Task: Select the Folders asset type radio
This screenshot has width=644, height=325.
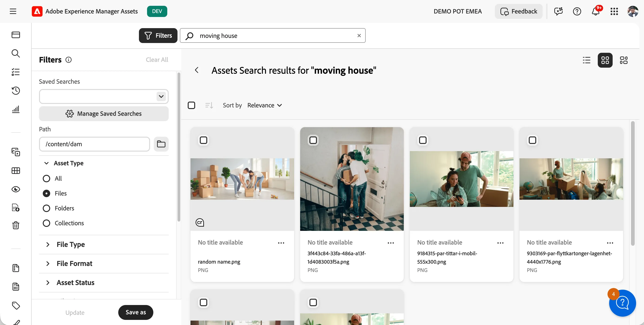Action: (46, 208)
